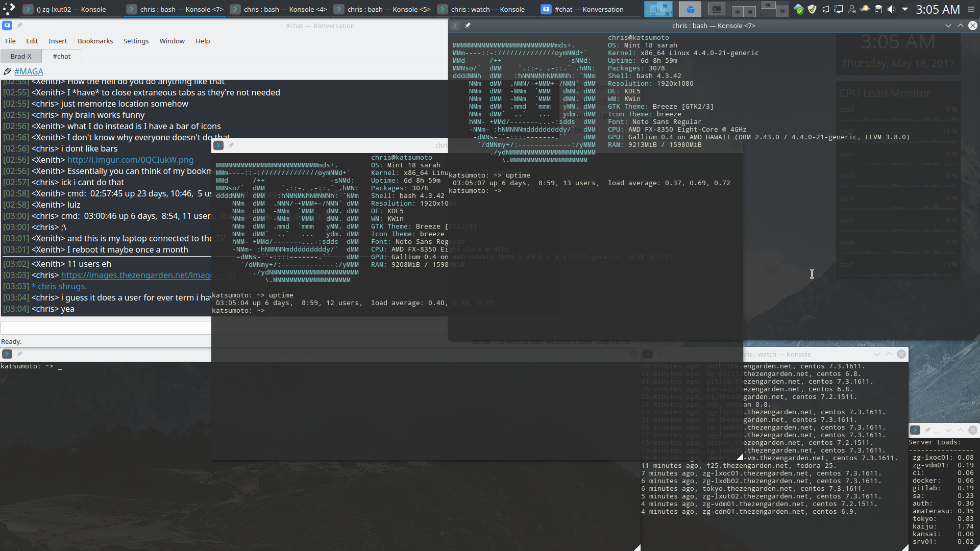Activate Konsole <5> taskbar entry
This screenshot has height=551, width=980.
point(383,9)
